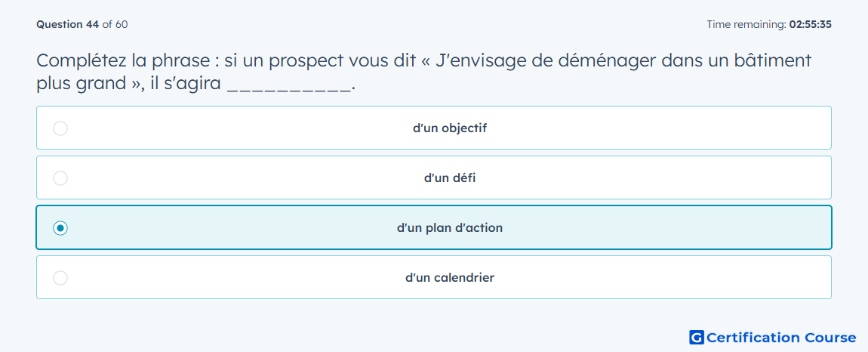Image resolution: width=868 pixels, height=352 pixels.
Task: Click the "d'un plan d'action" answer label
Action: coord(450,228)
